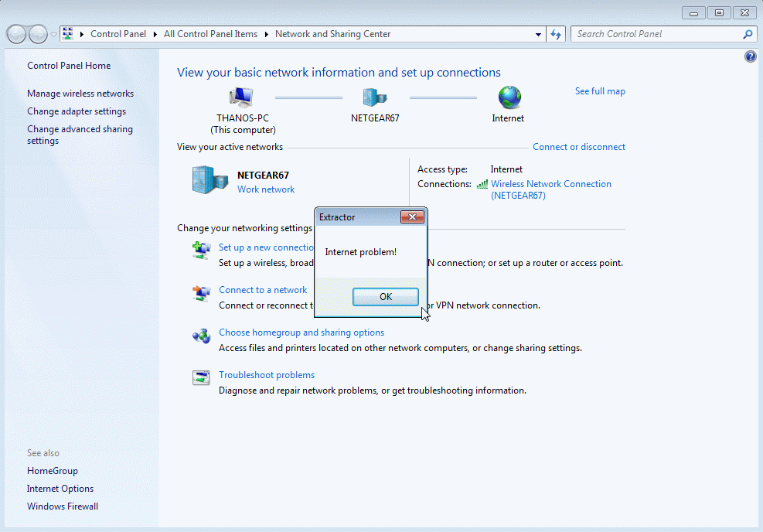Expand the address bar history dropdown
763x532 pixels.
tap(539, 34)
